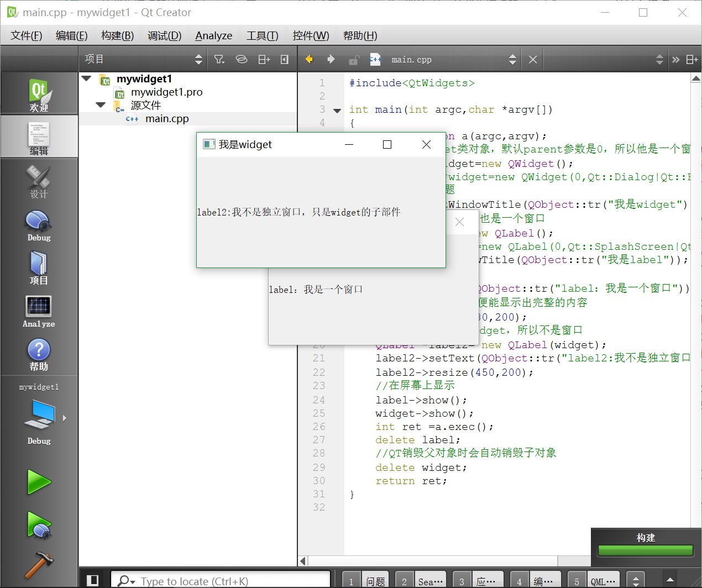Click line 30 return ret code
The height and width of the screenshot is (588, 702).
(411, 481)
